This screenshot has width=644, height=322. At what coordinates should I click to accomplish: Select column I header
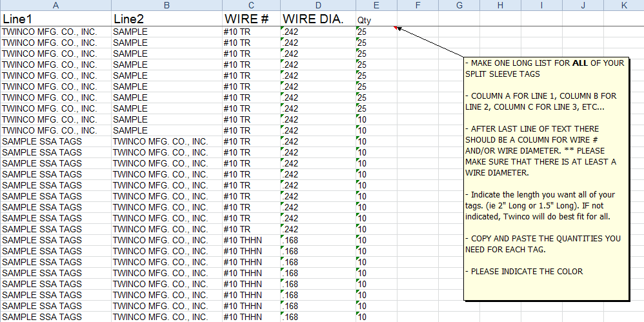[x=542, y=5]
